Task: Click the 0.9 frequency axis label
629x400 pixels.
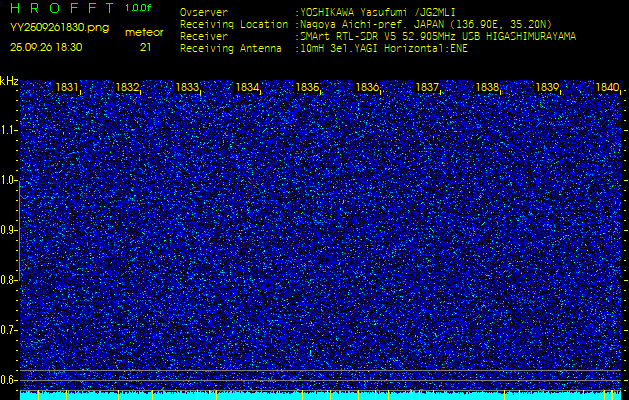Action: point(9,230)
